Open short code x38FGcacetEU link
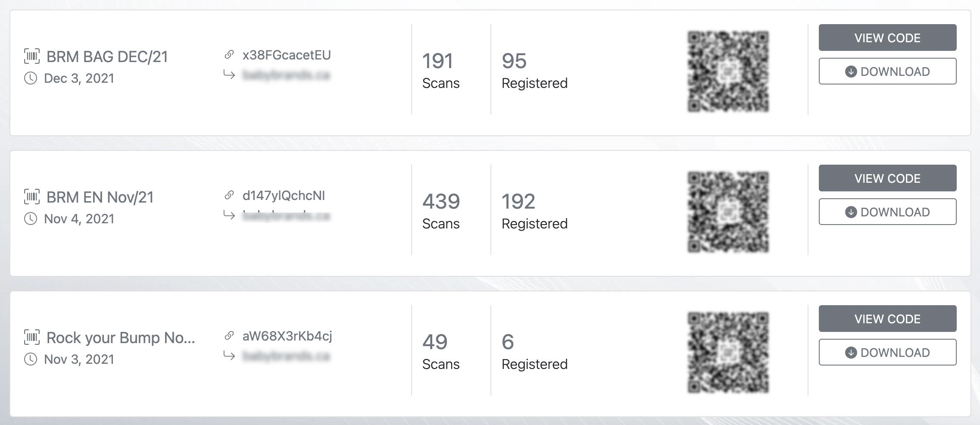This screenshot has width=980, height=425. 287,55
